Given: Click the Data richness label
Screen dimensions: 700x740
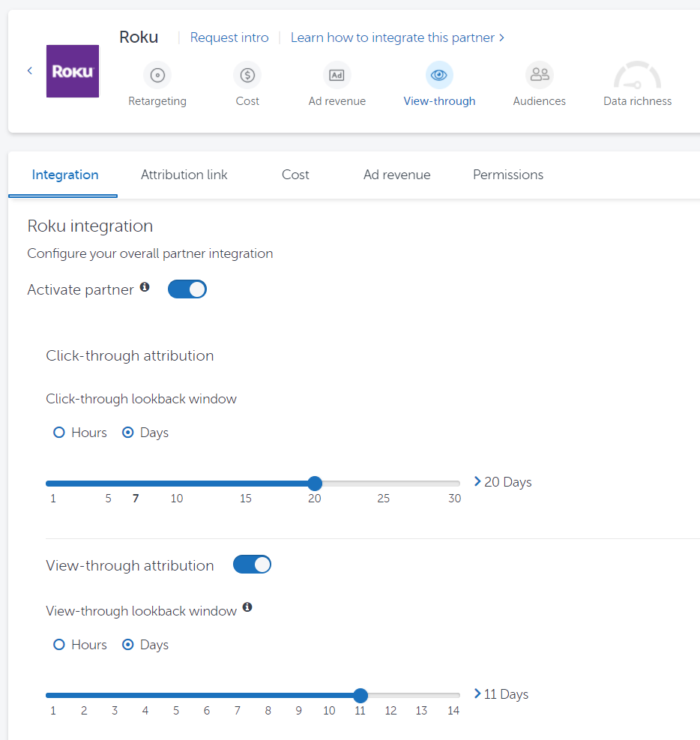Looking at the screenshot, I should pyautogui.click(x=638, y=101).
